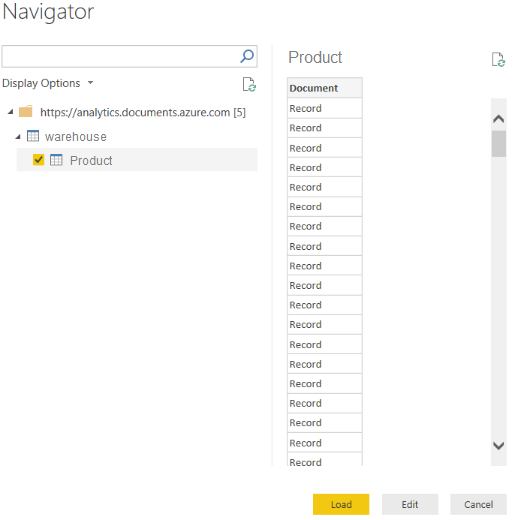Click the warehouse database table icon
This screenshot has width=513, height=520.
click(x=33, y=136)
